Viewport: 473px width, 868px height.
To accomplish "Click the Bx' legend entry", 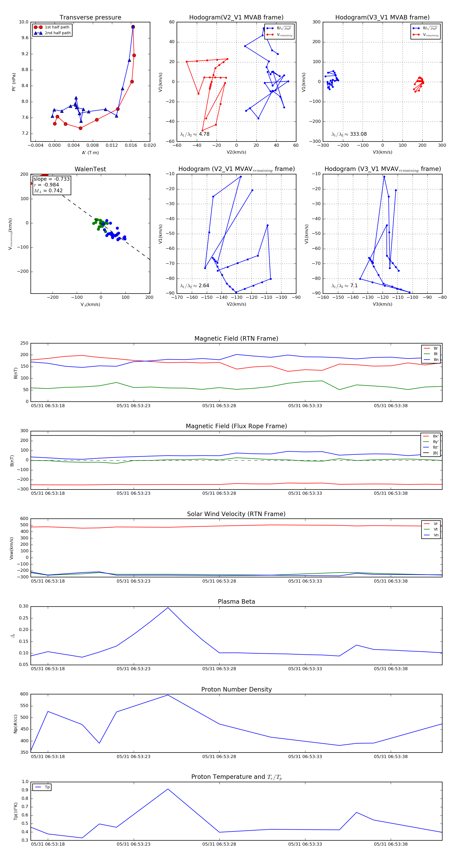I will click(x=431, y=436).
